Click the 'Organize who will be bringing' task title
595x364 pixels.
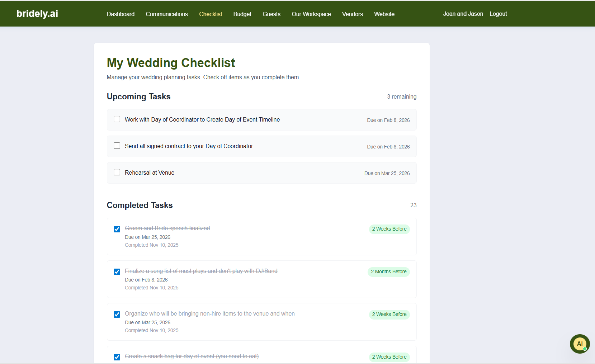(210, 313)
